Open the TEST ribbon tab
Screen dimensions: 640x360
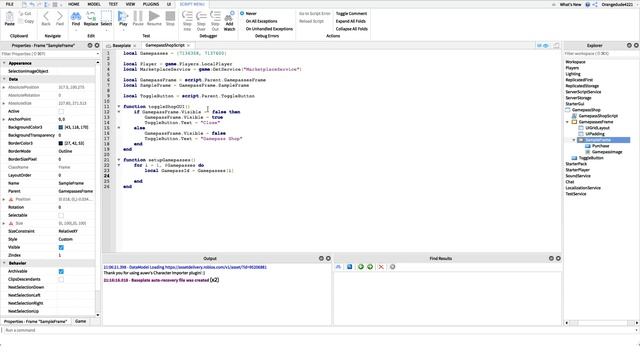pyautogui.click(x=113, y=4)
